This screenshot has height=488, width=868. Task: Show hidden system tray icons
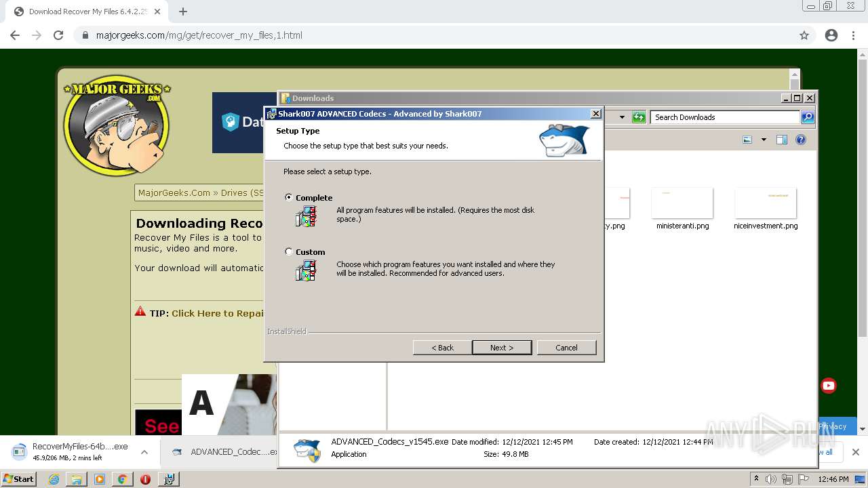pyautogui.click(x=756, y=479)
